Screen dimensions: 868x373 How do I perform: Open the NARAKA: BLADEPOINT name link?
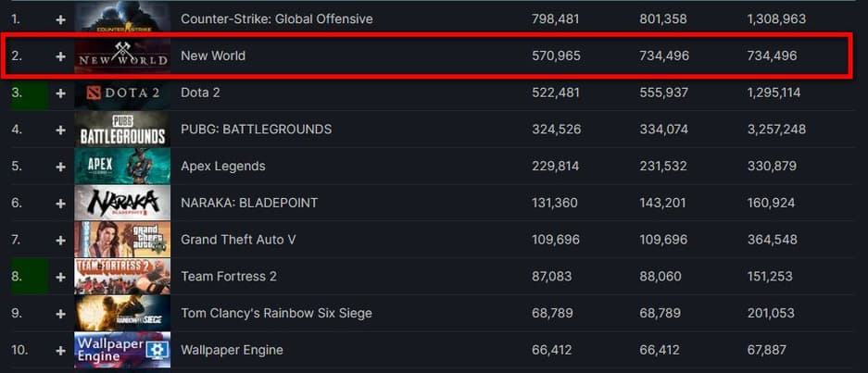[x=249, y=203]
